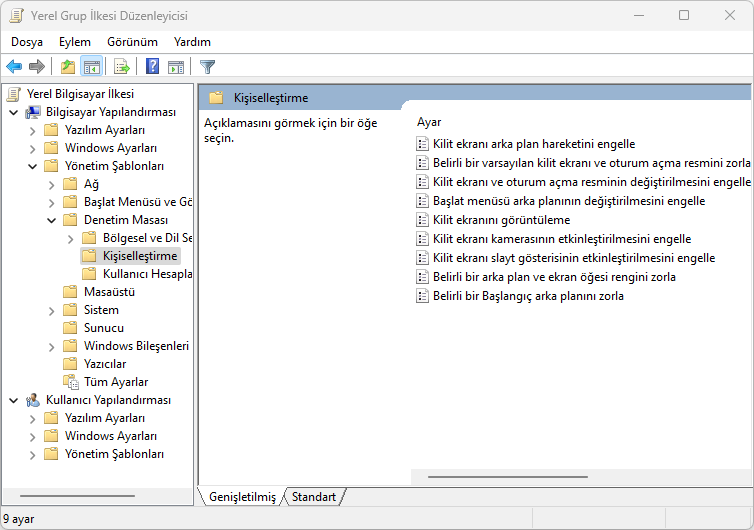Select Sunucu in the tree
This screenshot has height=530, width=754.
point(104,328)
